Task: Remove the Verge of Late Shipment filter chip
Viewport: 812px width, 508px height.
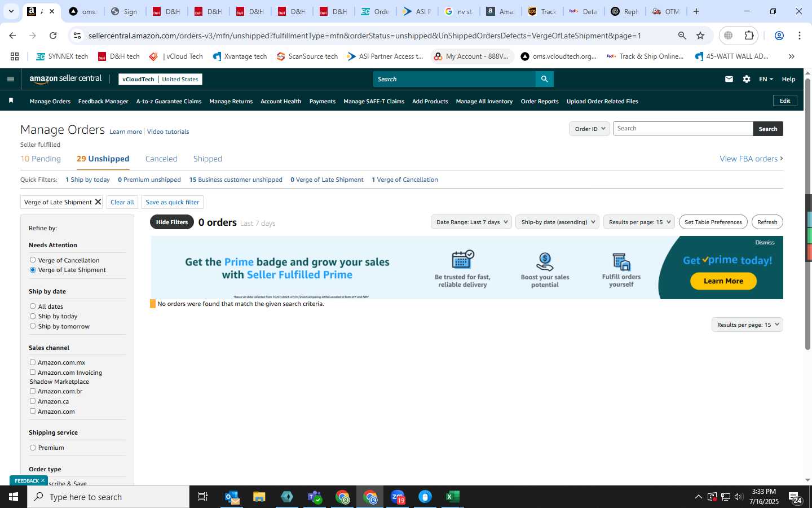Action: (98, 202)
